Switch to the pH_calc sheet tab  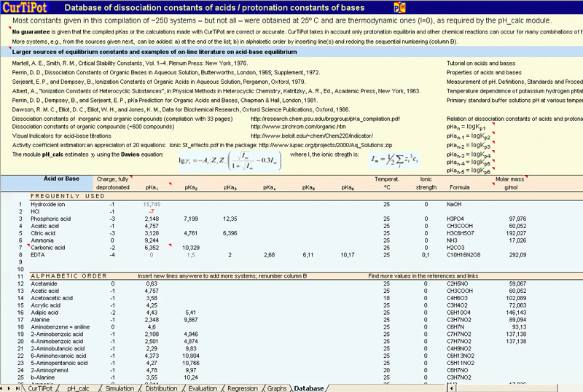pyautogui.click(x=78, y=388)
